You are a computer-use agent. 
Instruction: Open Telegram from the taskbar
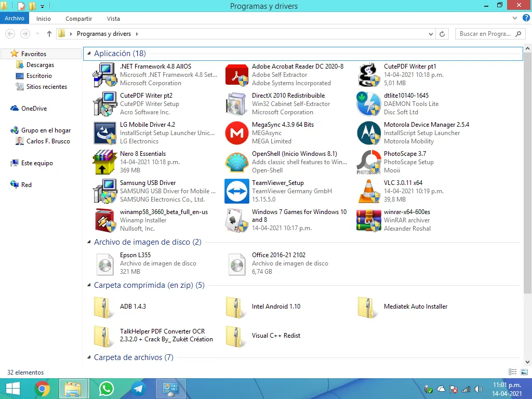point(138,389)
